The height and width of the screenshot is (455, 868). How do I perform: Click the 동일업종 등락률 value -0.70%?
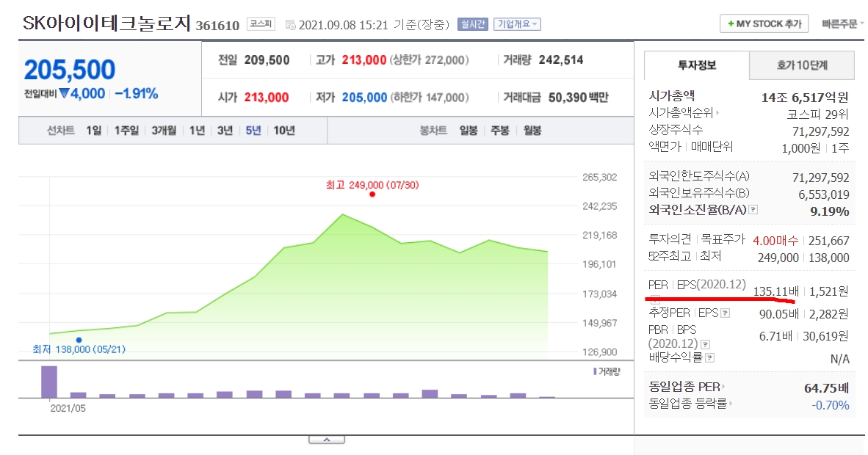[831, 405]
